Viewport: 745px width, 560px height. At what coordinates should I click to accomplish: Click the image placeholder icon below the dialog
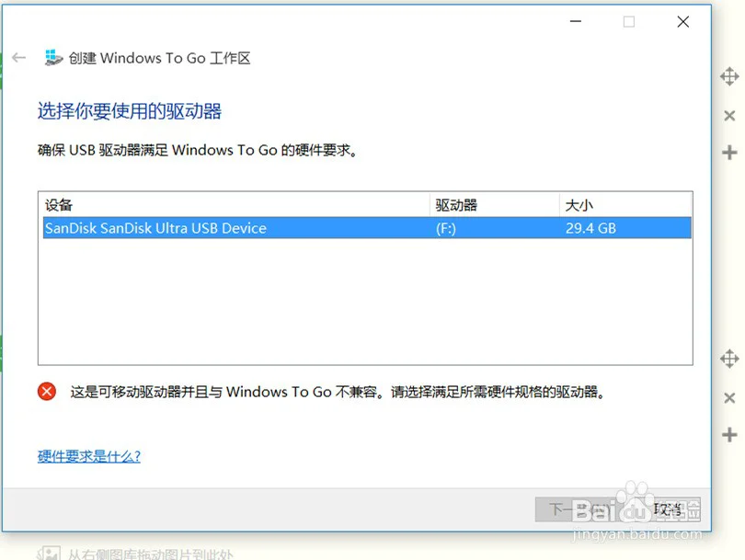tap(49, 554)
